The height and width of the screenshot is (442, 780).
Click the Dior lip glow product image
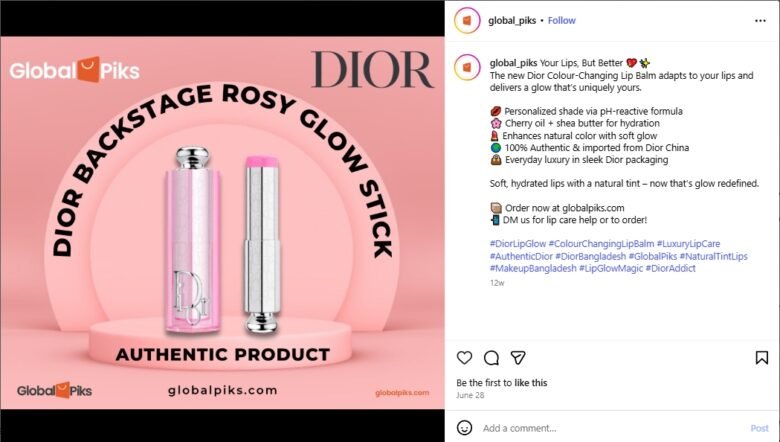pos(222,222)
